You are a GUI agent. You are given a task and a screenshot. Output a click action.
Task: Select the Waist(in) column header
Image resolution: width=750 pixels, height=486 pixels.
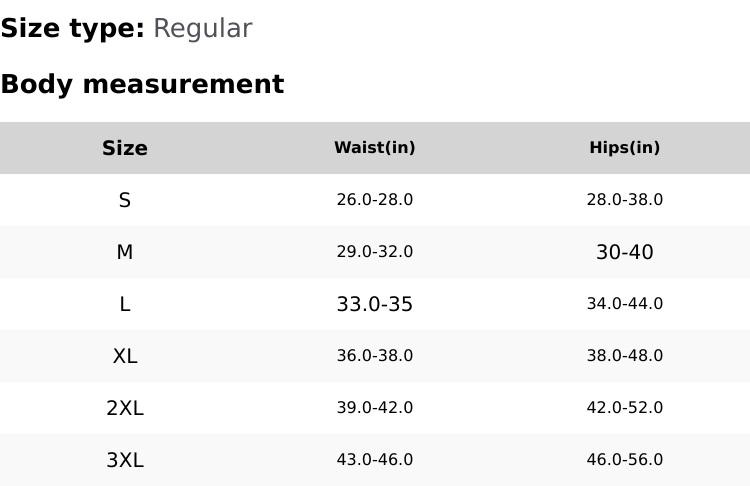click(x=375, y=148)
